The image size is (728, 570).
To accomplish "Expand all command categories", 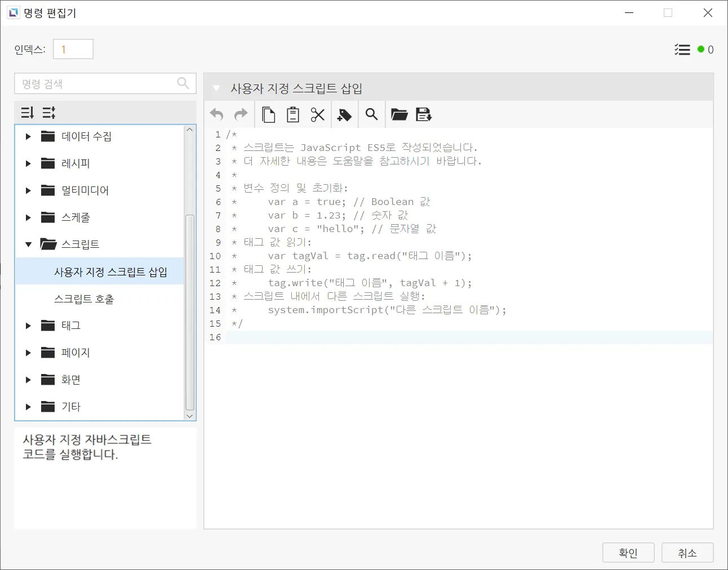I will pyautogui.click(x=27, y=113).
